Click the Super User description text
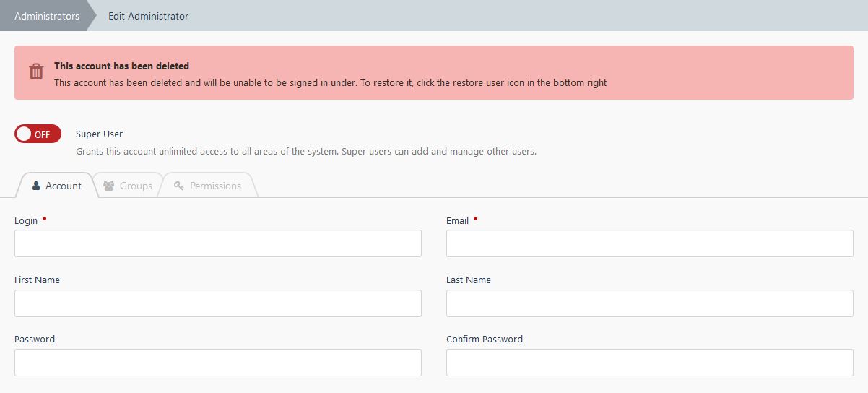Image resolution: width=868 pixels, height=393 pixels. point(306,152)
